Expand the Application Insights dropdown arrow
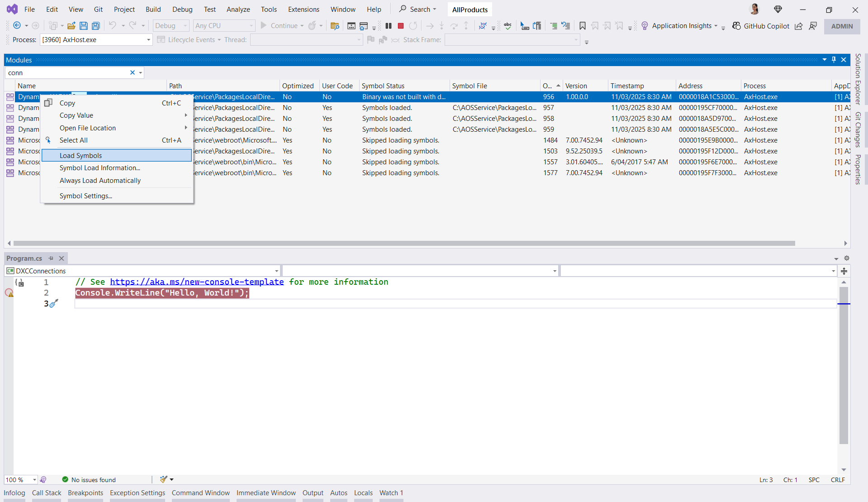868x502 pixels. (716, 26)
